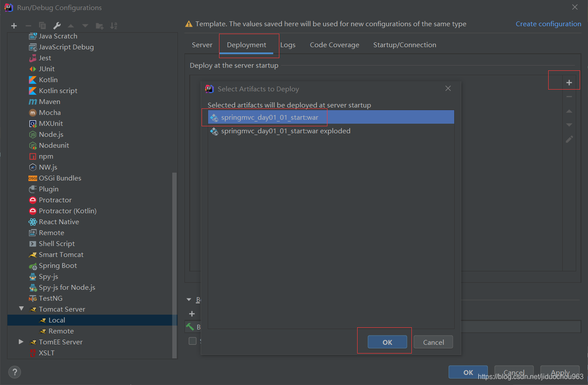
Task: Cancel the Select Artifacts dialog
Action: (x=433, y=342)
